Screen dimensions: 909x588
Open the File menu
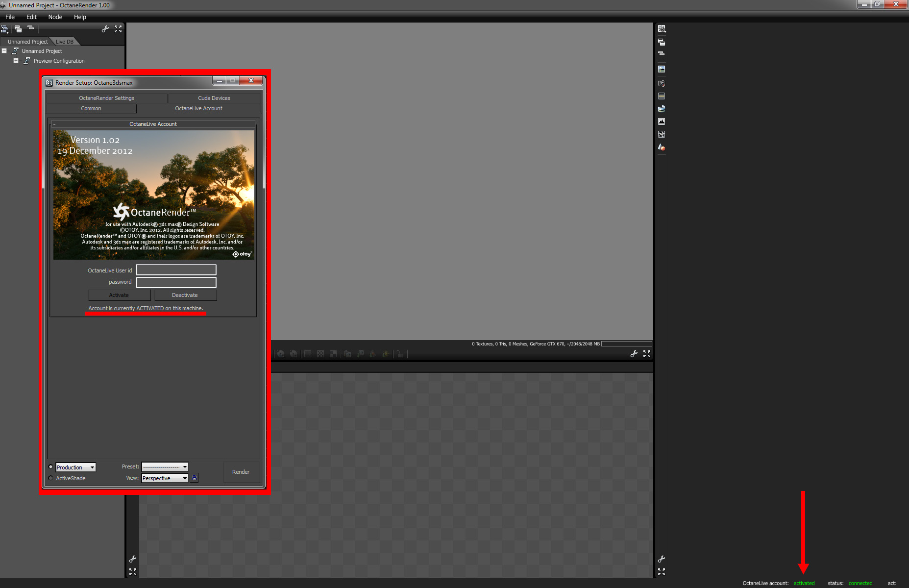point(10,17)
